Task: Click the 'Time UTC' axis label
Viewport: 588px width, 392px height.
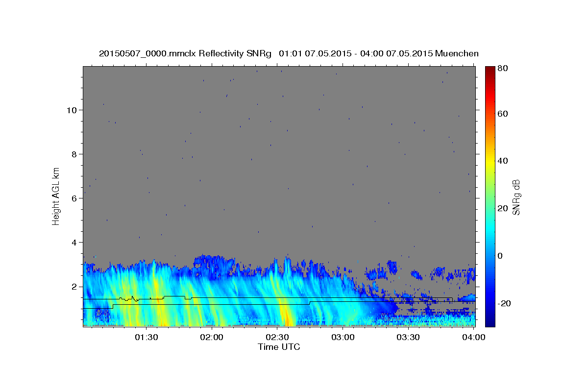Action: (x=279, y=347)
